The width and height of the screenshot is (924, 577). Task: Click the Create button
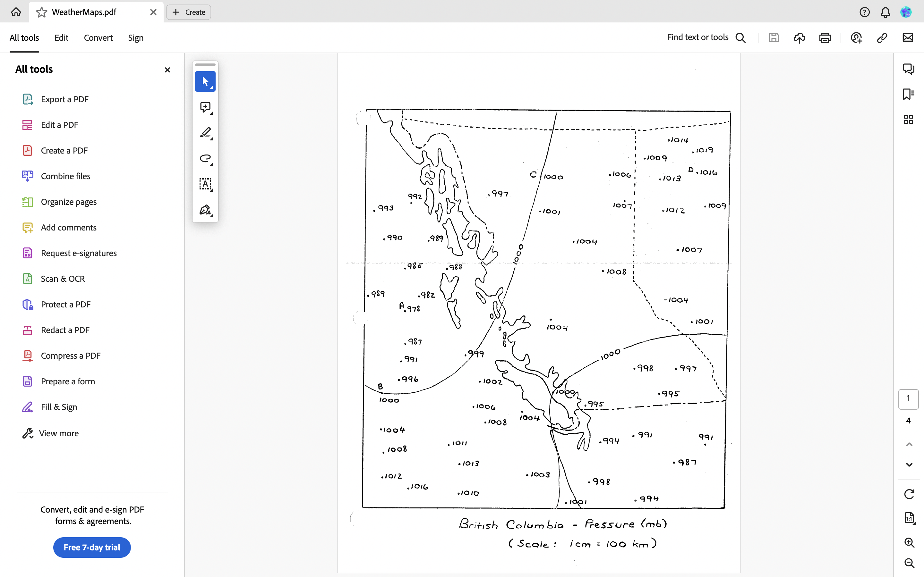pyautogui.click(x=188, y=12)
